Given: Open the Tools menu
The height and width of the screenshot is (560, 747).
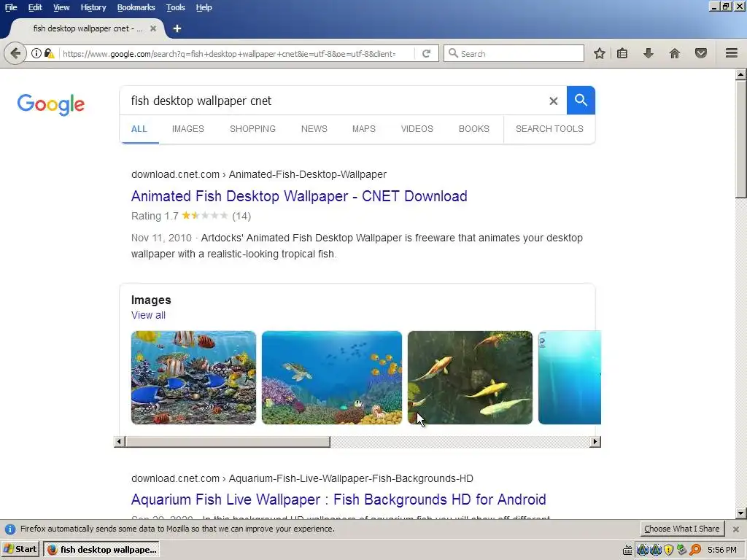Looking at the screenshot, I should pyautogui.click(x=175, y=7).
